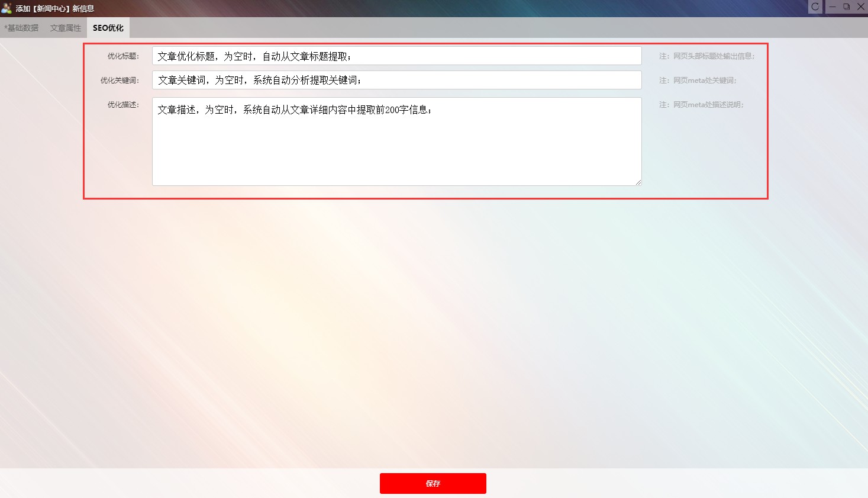868x498 pixels.
Task: Click inside the 优化描述 textarea
Action: coord(397,142)
